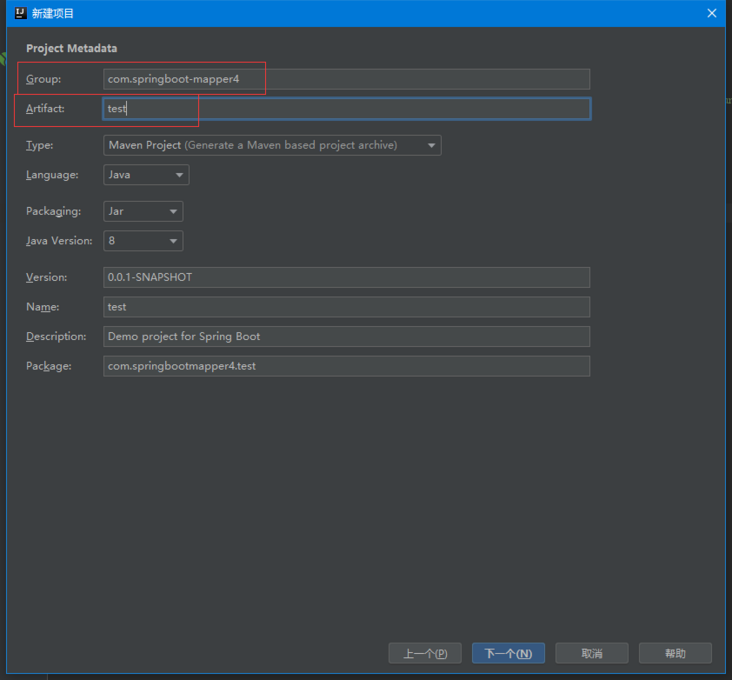Open the Type dropdown showing Maven Project
This screenshot has width=732, height=680.
(x=272, y=145)
